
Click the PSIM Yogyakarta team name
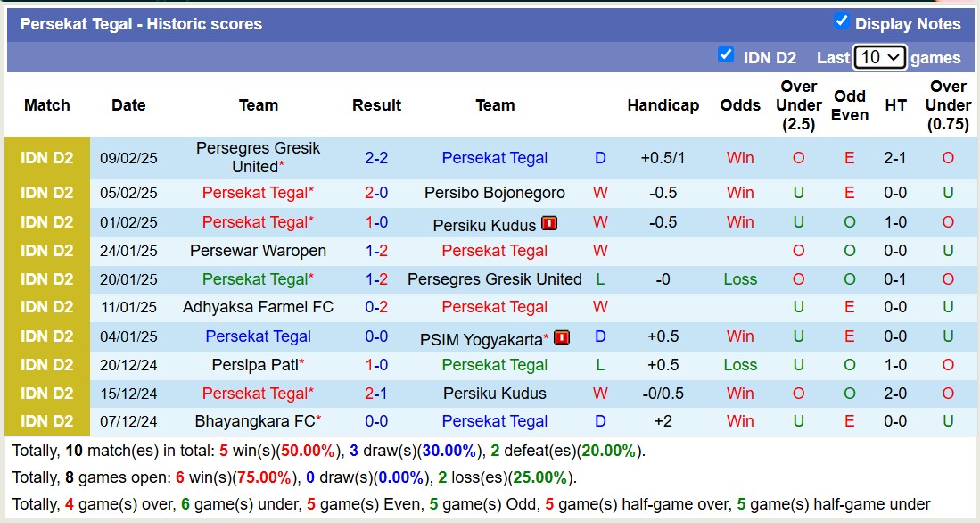pyautogui.click(x=481, y=337)
